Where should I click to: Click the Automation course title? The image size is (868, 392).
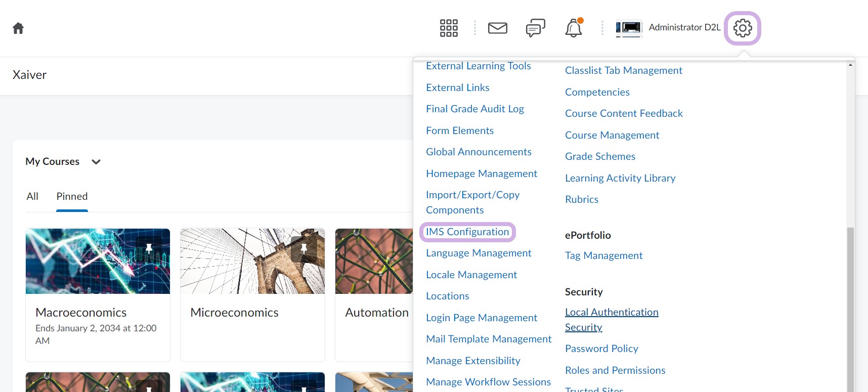click(x=377, y=313)
